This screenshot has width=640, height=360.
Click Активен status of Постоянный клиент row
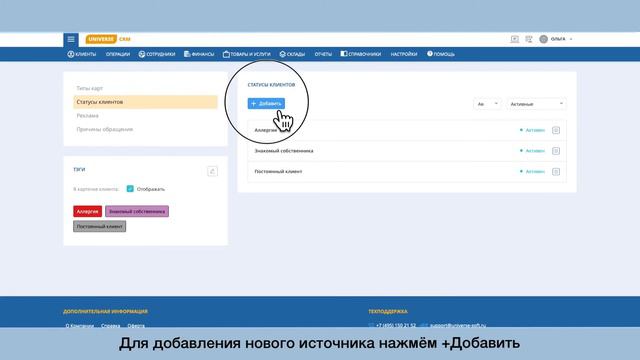pyautogui.click(x=532, y=172)
